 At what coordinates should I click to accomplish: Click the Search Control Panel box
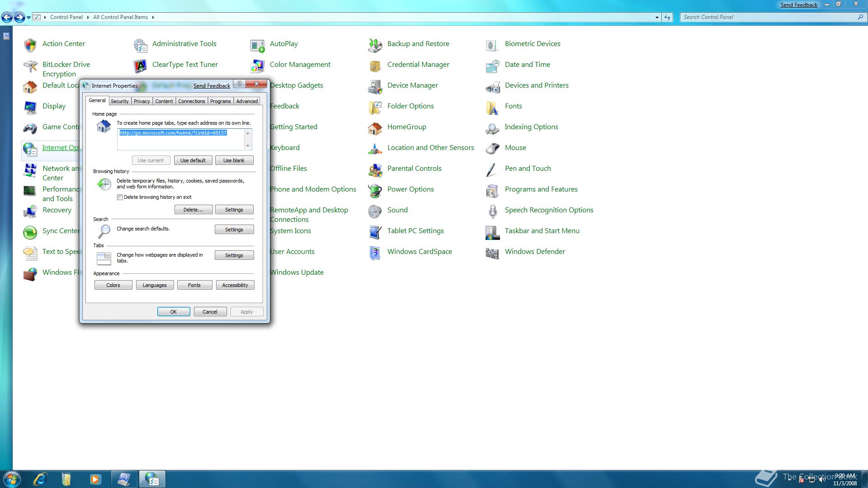(773, 17)
